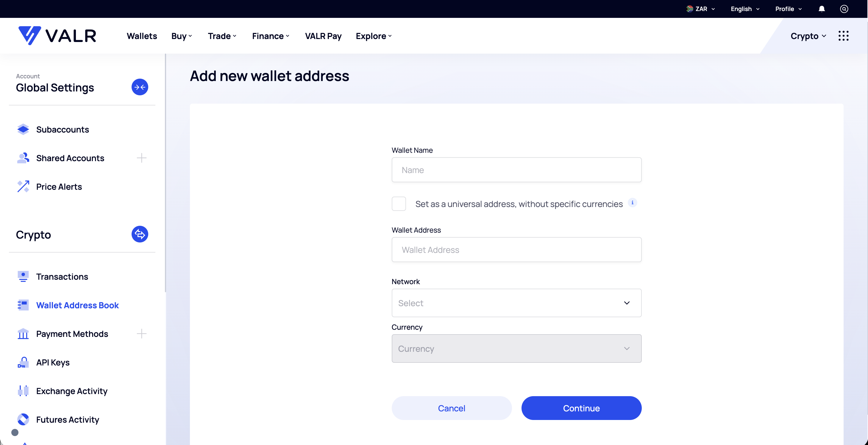This screenshot has height=445, width=868.
Task: Click the universal address info icon
Action: (633, 203)
